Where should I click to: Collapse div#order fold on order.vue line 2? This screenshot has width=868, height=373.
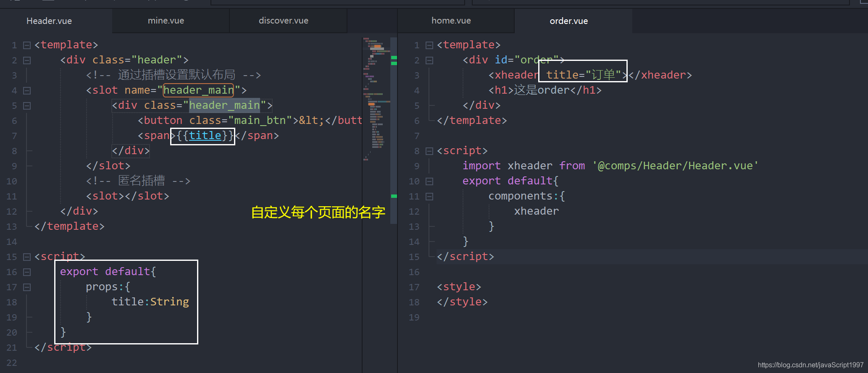429,60
